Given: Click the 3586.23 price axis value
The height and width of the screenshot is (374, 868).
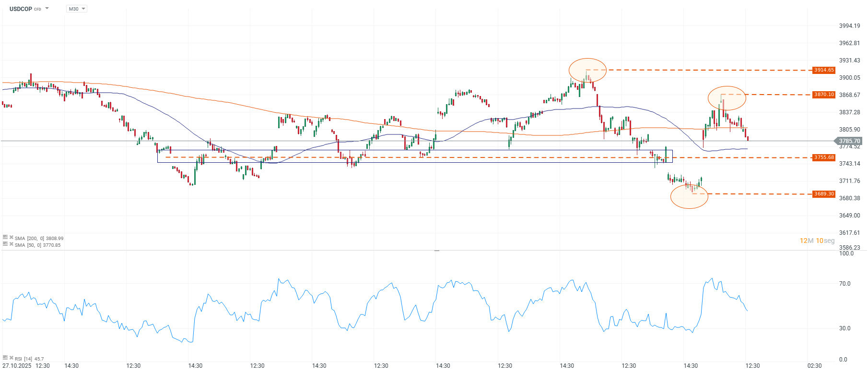Looking at the screenshot, I should [849, 248].
